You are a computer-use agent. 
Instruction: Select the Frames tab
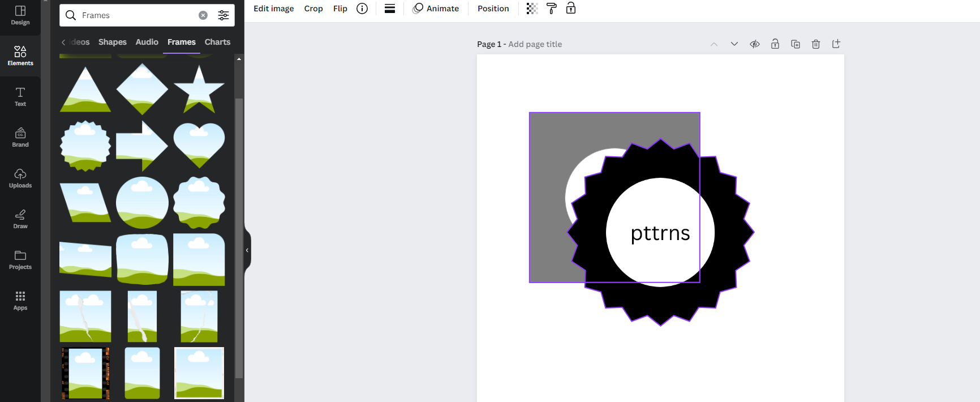click(182, 42)
